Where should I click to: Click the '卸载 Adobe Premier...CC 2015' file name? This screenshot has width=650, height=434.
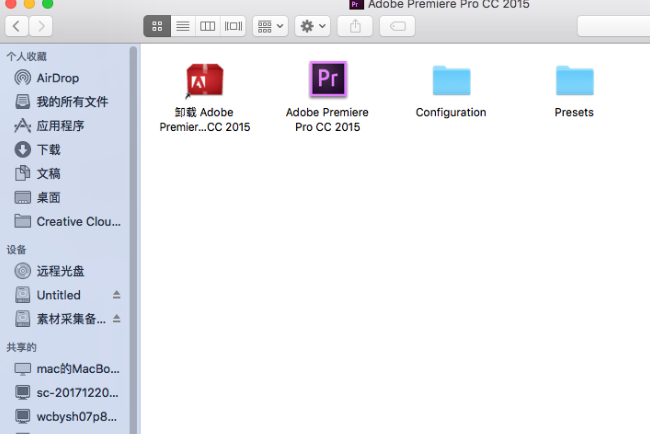click(205, 119)
